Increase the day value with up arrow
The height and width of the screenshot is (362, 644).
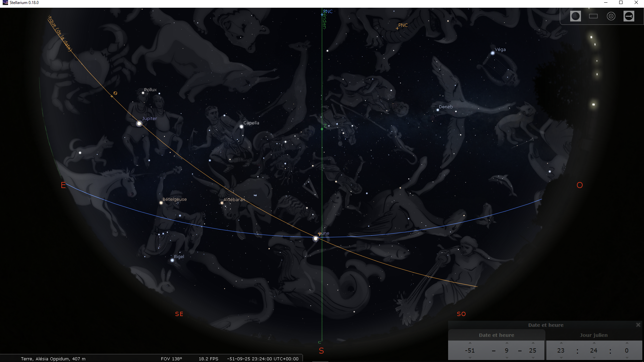tap(533, 343)
